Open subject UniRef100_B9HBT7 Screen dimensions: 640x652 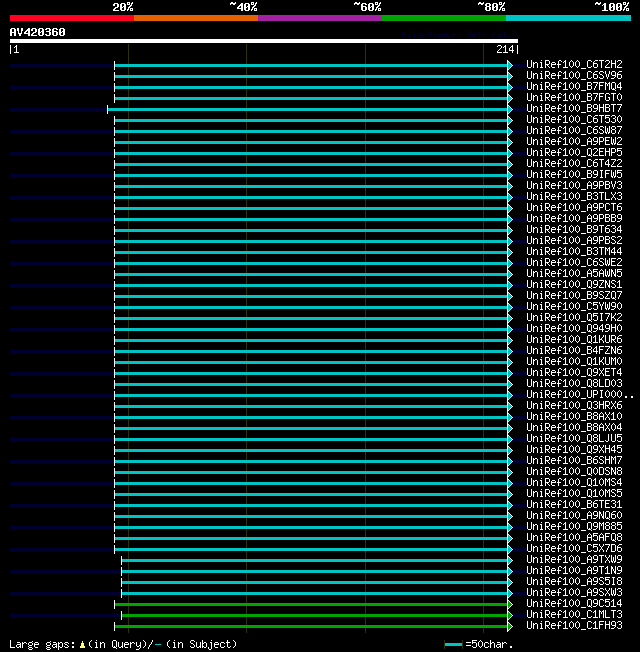point(574,109)
